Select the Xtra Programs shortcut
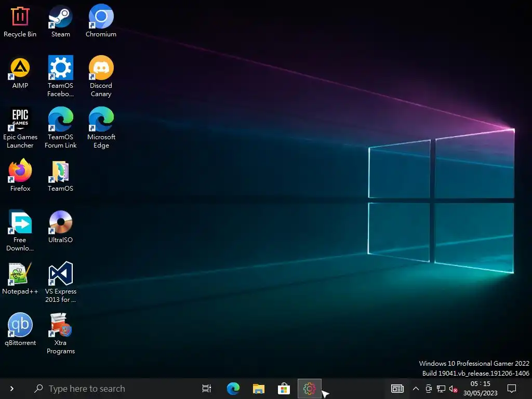The image size is (532, 399). click(x=60, y=334)
